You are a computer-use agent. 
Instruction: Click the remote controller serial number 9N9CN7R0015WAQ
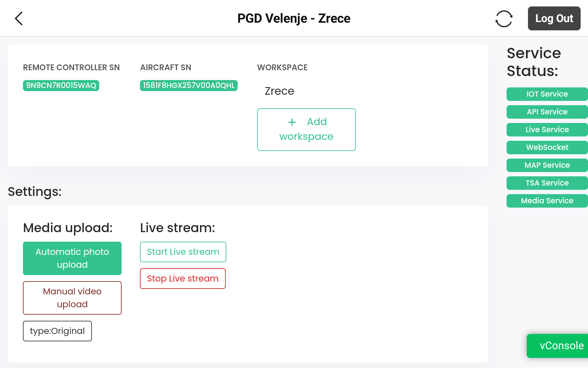pos(61,86)
